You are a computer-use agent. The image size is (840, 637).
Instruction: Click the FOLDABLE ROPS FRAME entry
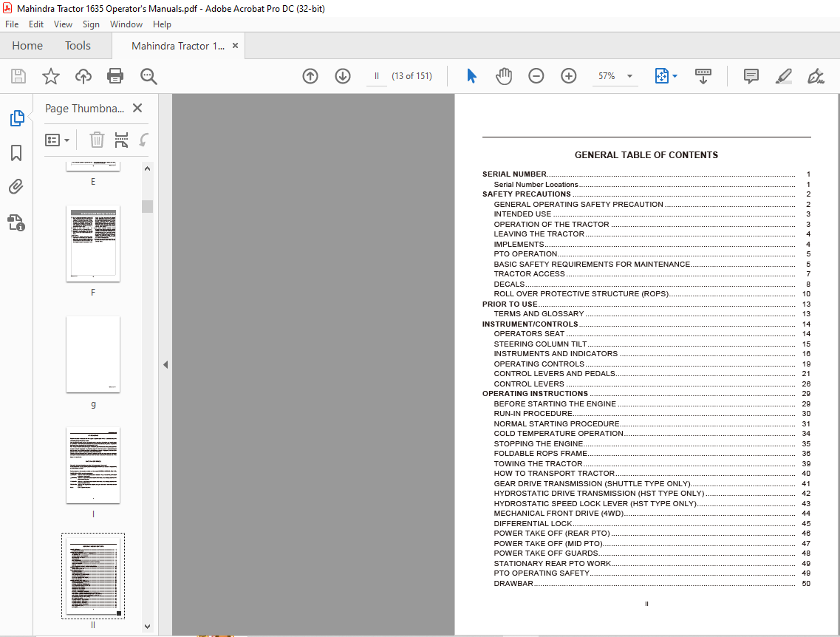(x=652, y=453)
